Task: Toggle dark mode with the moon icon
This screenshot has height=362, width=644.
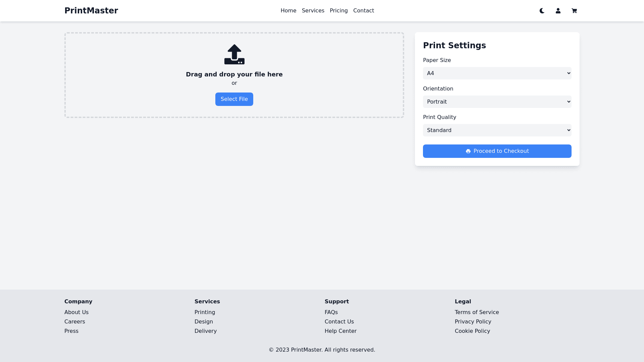Action: 542,11
